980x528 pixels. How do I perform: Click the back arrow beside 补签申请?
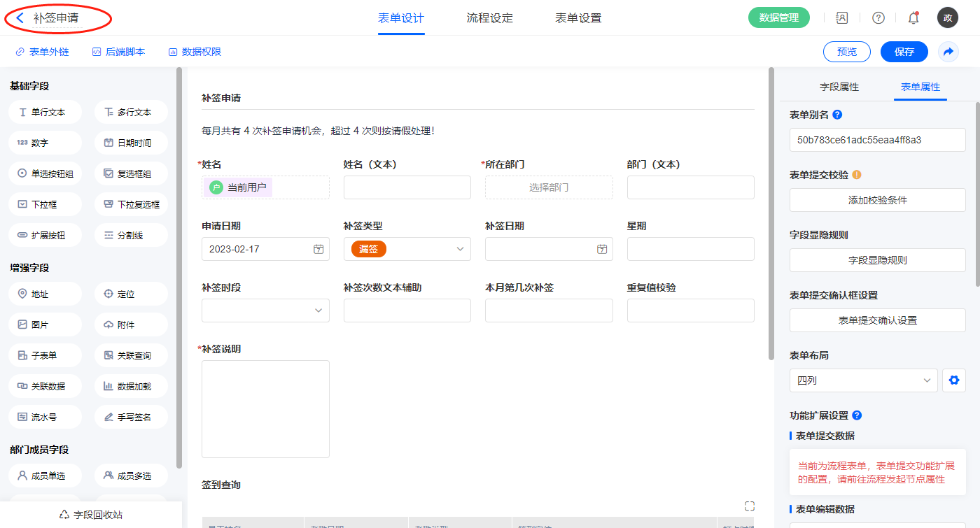click(20, 18)
